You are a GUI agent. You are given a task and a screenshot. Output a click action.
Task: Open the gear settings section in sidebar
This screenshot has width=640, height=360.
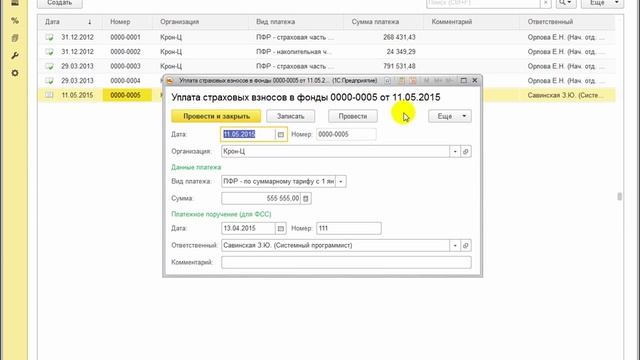[15, 73]
